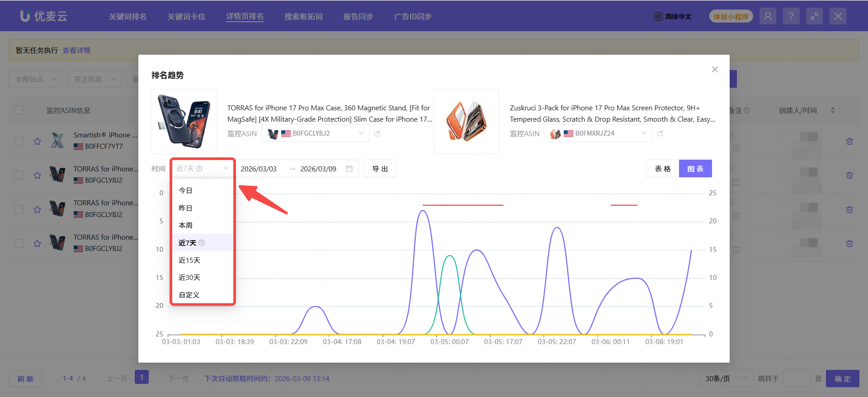868x397 pixels.
Task: Check the last TORRAS row checkbox
Action: (19, 243)
